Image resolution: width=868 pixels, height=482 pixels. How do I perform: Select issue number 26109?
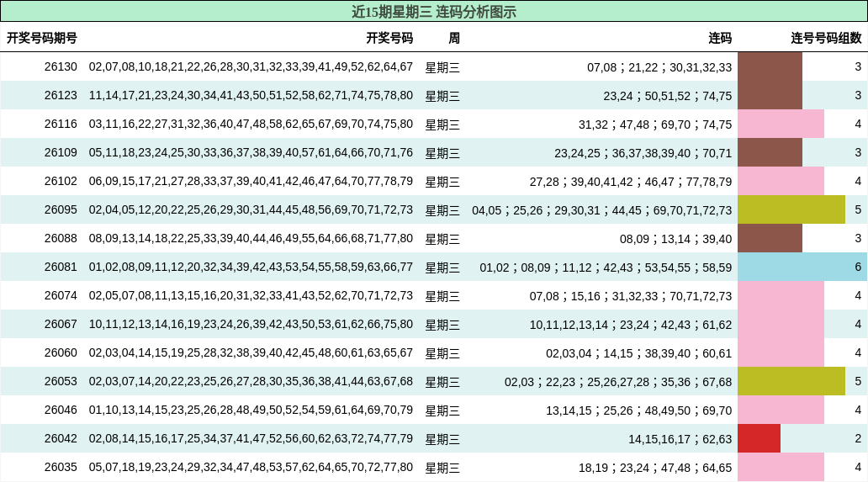[x=61, y=153]
